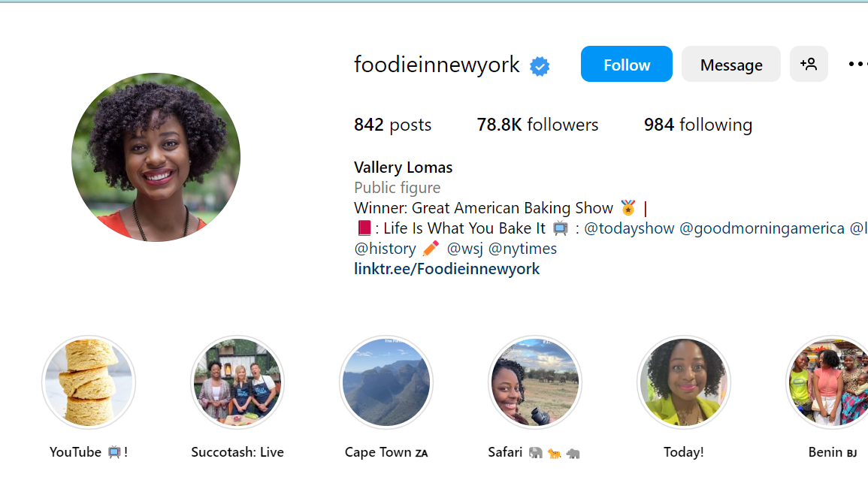
Task: View the Cape Town highlight circle
Action: [x=386, y=382]
